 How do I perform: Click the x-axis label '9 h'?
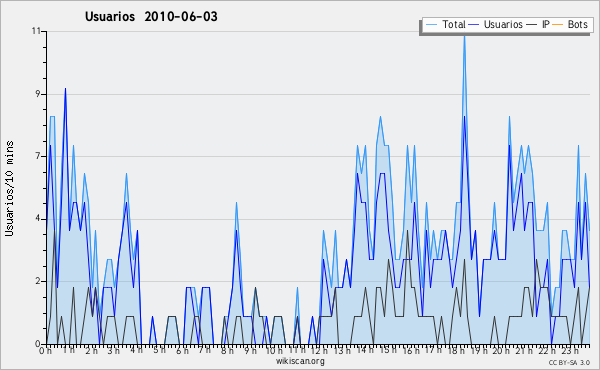[251, 350]
